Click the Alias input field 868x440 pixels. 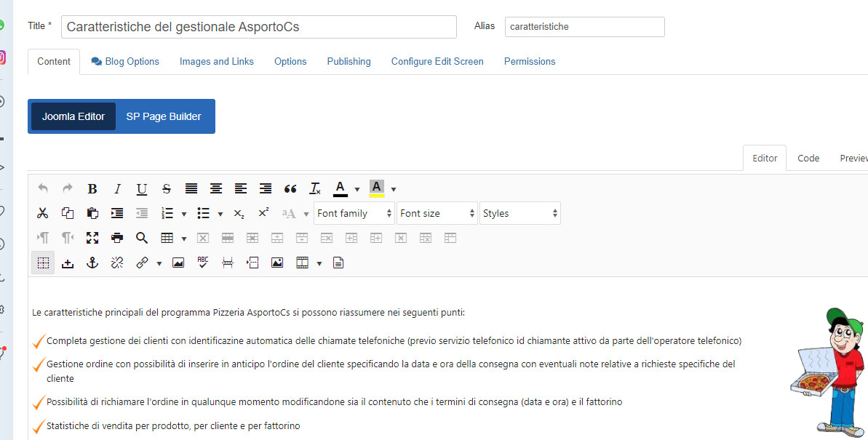click(x=584, y=27)
